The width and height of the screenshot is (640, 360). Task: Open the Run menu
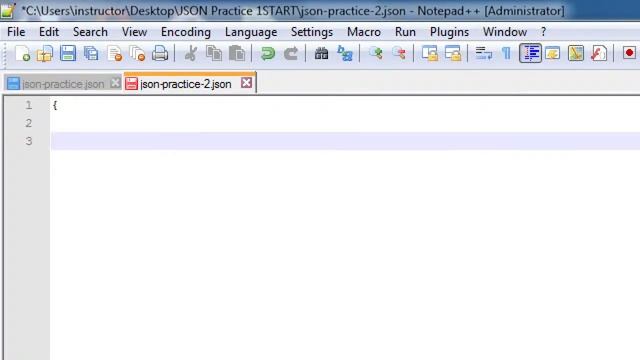tap(405, 32)
